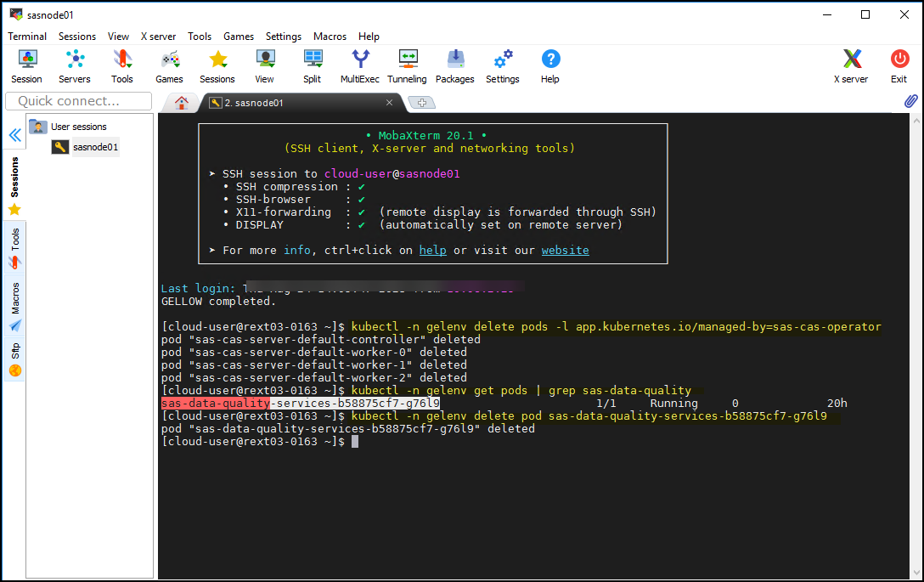This screenshot has width=924, height=582.
Task: Launch the Games icon
Action: point(168,61)
